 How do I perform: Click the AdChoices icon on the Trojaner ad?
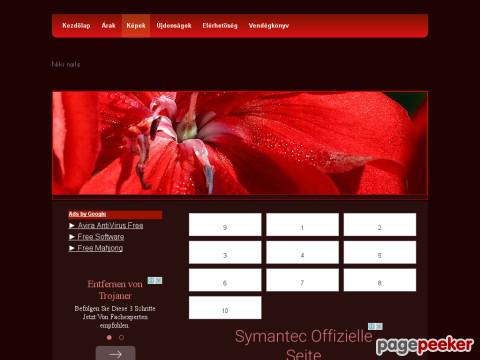tap(155, 281)
